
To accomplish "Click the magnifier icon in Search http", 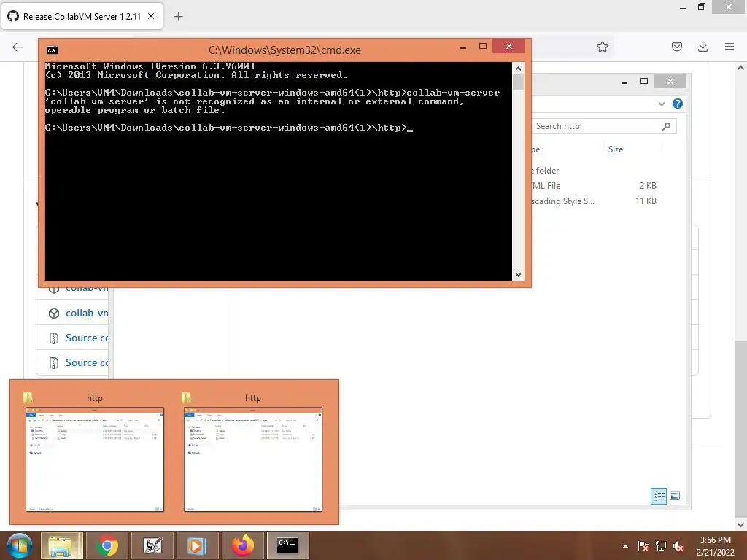I will click(666, 126).
